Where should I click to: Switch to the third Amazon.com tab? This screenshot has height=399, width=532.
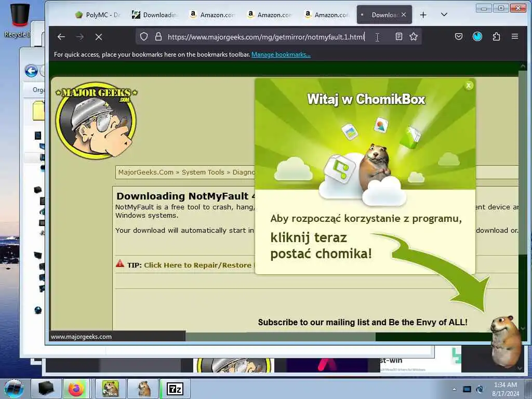pyautogui.click(x=327, y=15)
